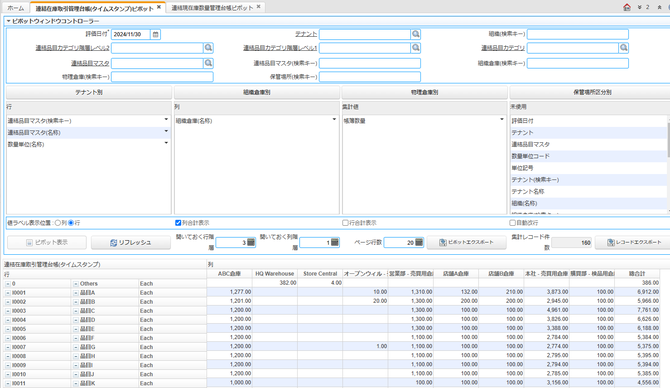Focus the 連結品目マスタ(検索キー) filter input
This screenshot has width=670, height=388.
click(x=370, y=63)
